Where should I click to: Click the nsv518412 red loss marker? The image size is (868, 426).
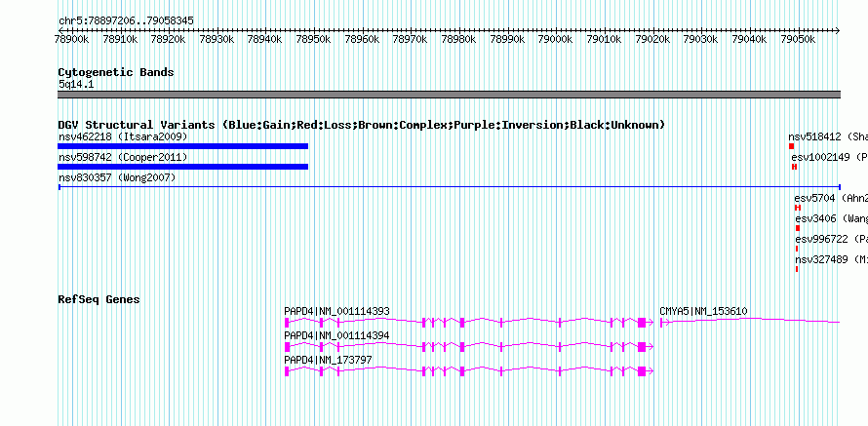point(792,146)
